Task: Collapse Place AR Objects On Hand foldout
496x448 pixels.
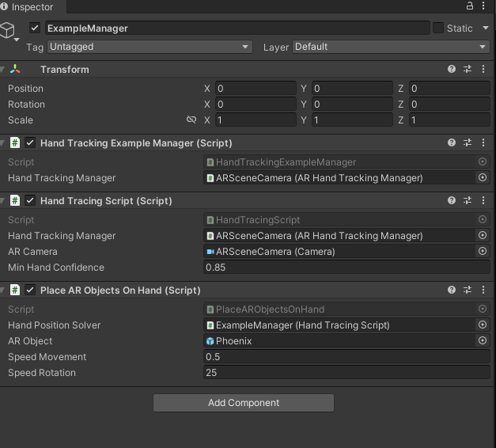Action: click(2, 290)
